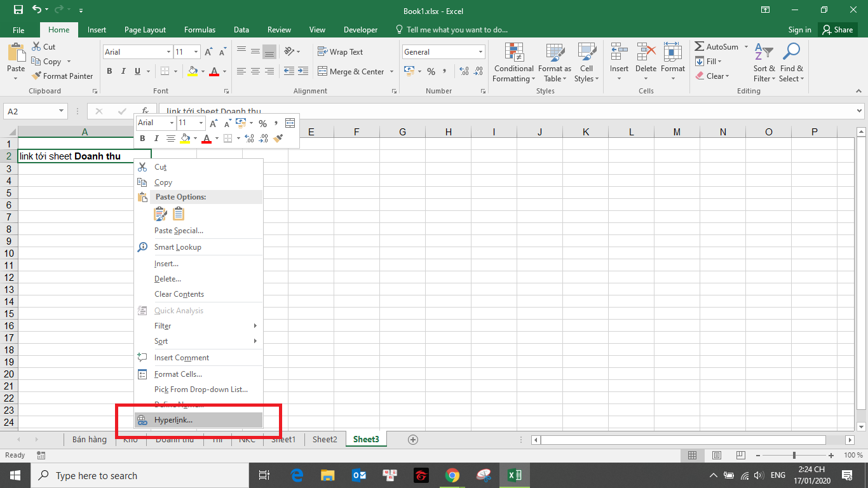Click the Increase Decimal icon in ribbon
Screen dimensions: 868x488
464,72
